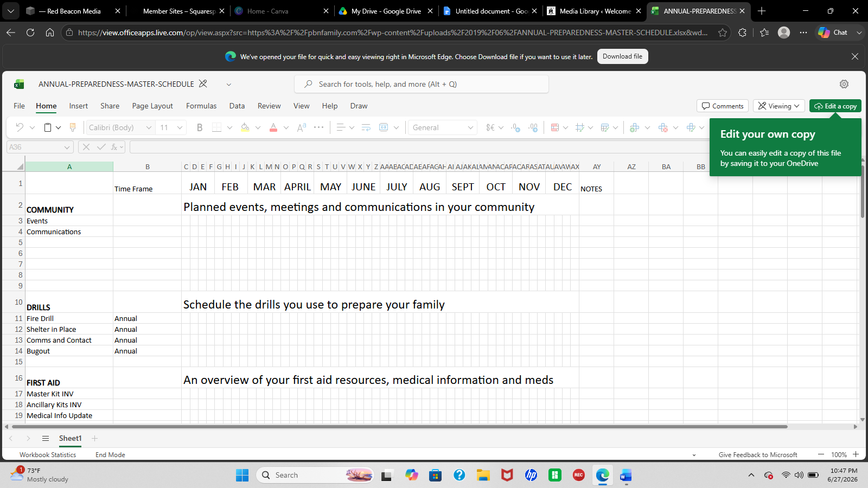Zoom out using the minus button
Viewport: 868px width, 488px height.
pos(821,454)
